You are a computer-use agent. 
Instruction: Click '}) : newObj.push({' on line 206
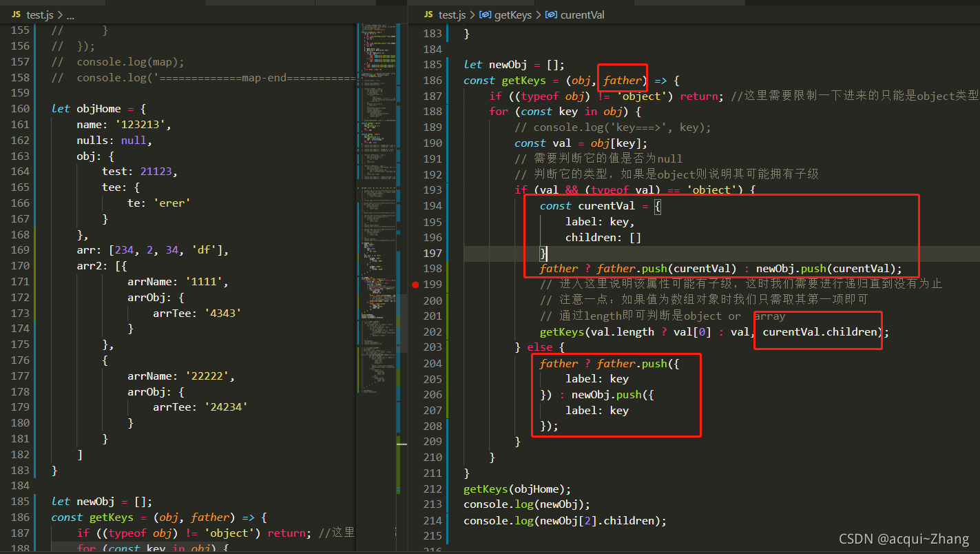pyautogui.click(x=597, y=395)
